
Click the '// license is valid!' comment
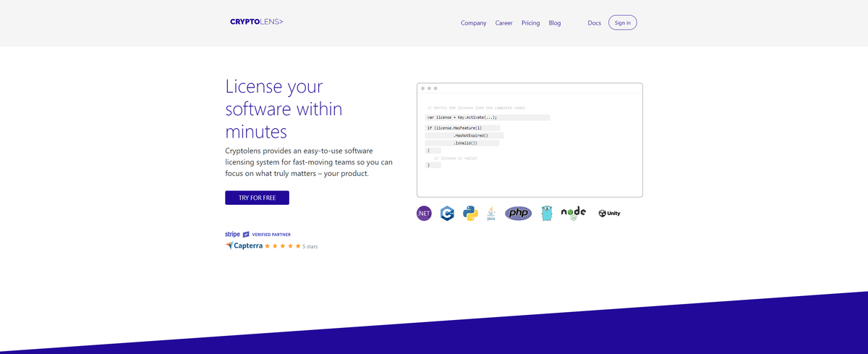[x=456, y=158]
